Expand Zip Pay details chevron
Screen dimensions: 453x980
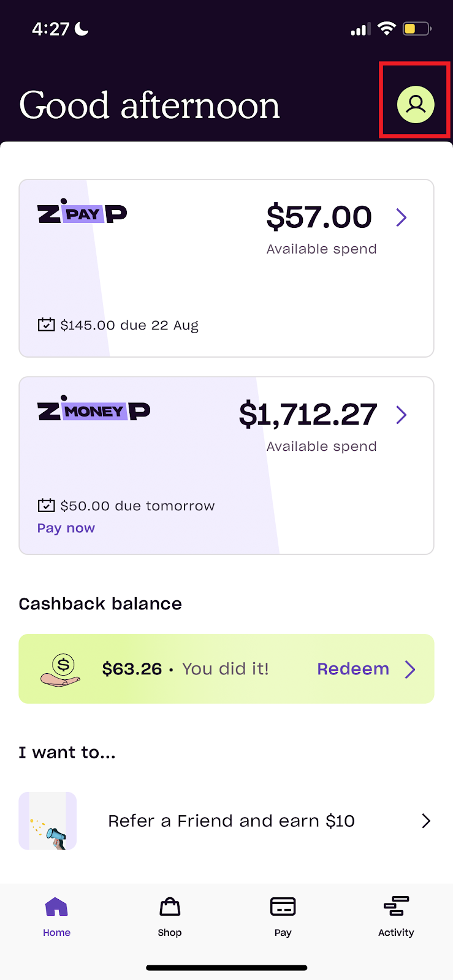click(x=402, y=217)
